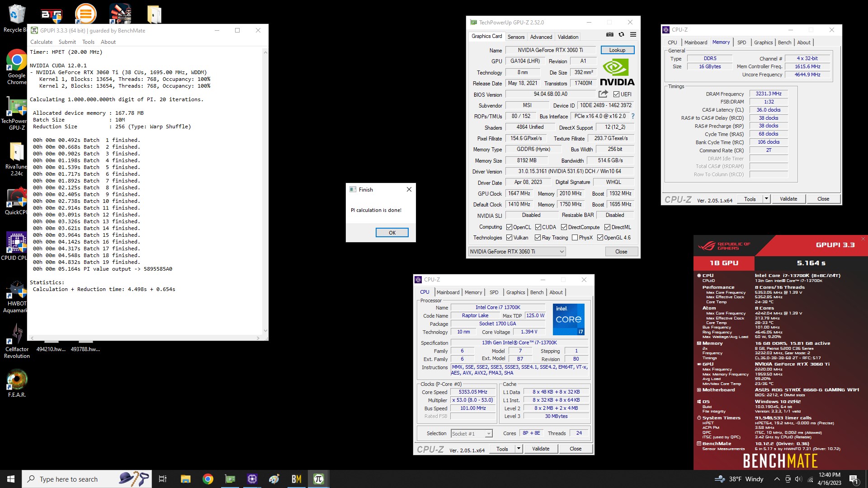Viewport: 868px width, 488px height.
Task: Toggle the DirectML checkbox
Action: tap(607, 227)
